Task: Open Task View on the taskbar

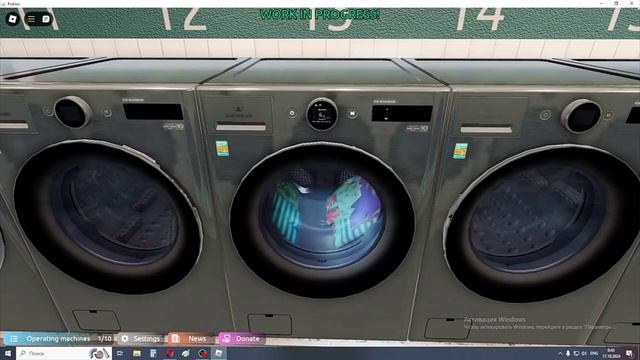Action: 120,353
